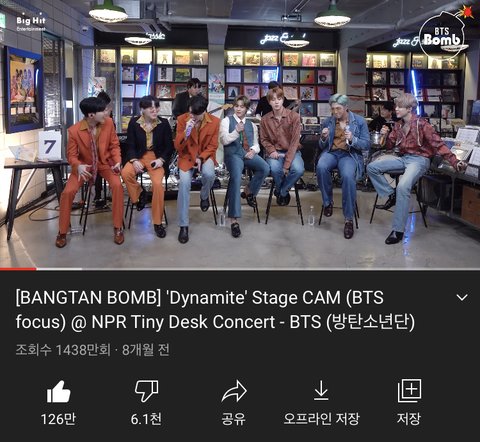Viewport: 480px width, 442px height.
Task: Tap the save-to-playlist plus icon
Action: [x=409, y=391]
